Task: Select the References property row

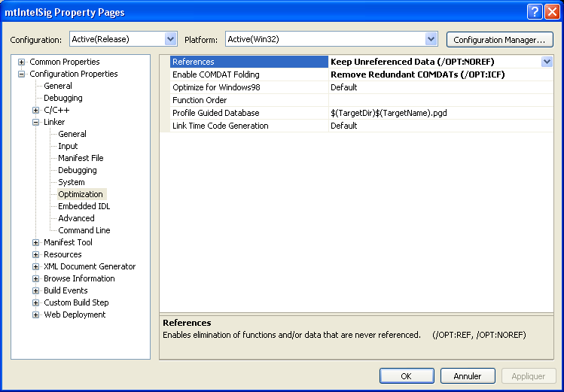Action: (x=249, y=62)
